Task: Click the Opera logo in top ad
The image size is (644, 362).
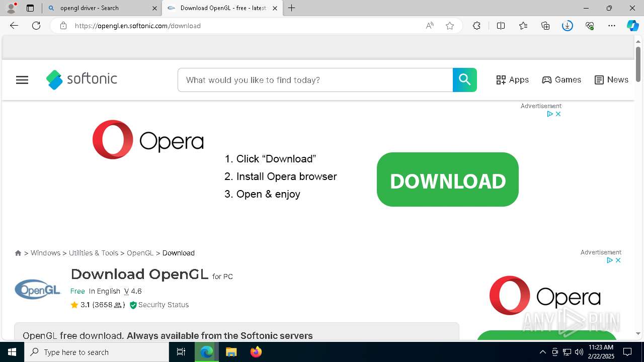Action: tap(148, 140)
